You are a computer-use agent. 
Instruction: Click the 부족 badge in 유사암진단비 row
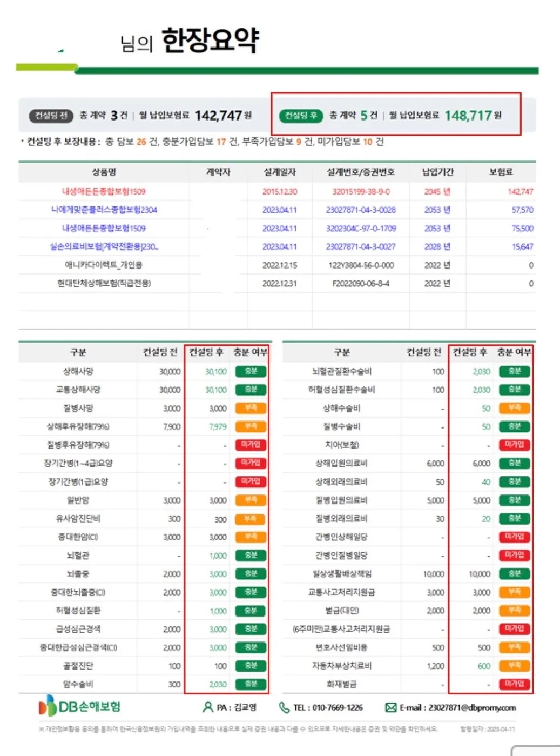(x=251, y=519)
